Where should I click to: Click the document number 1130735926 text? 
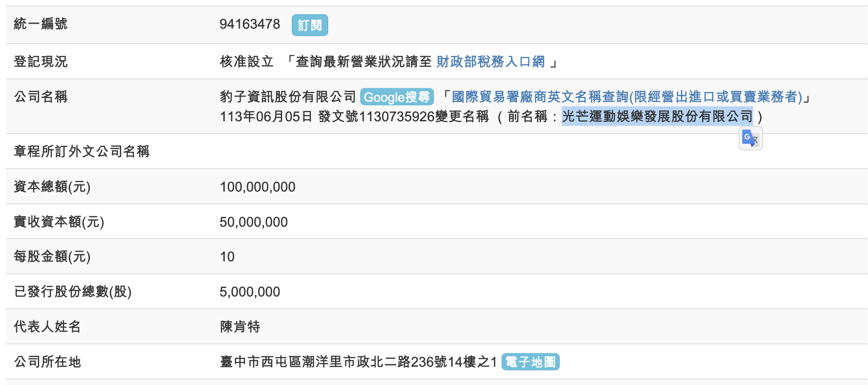pyautogui.click(x=397, y=117)
